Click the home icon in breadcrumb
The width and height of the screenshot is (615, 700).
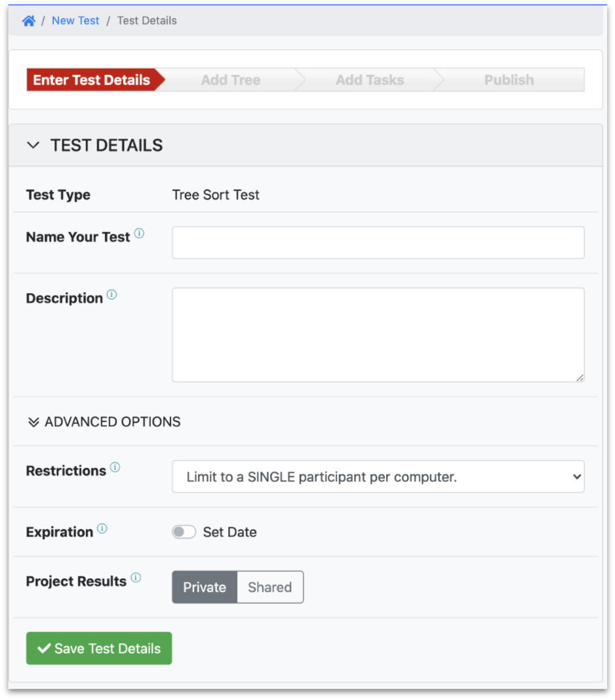28,21
